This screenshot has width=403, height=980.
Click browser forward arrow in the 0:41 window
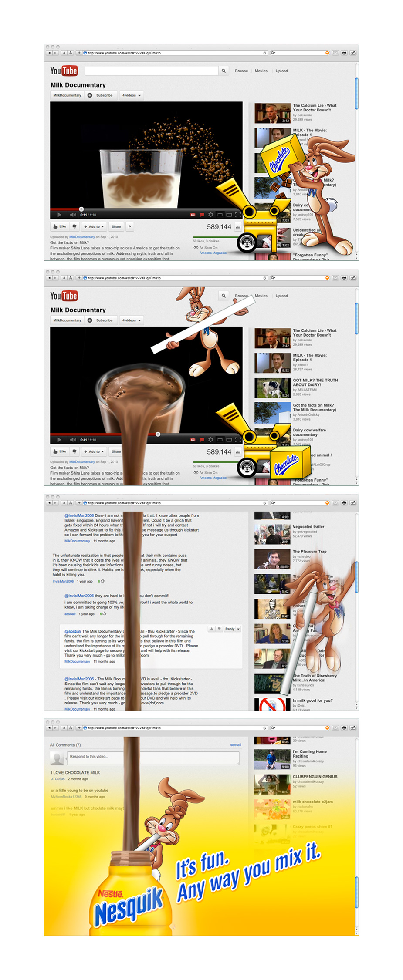pos(55,278)
